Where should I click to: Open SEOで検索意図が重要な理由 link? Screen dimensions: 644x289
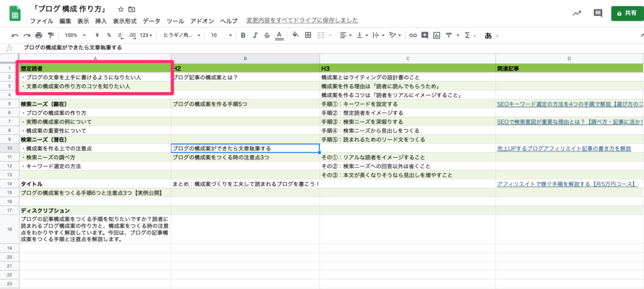[569, 122]
